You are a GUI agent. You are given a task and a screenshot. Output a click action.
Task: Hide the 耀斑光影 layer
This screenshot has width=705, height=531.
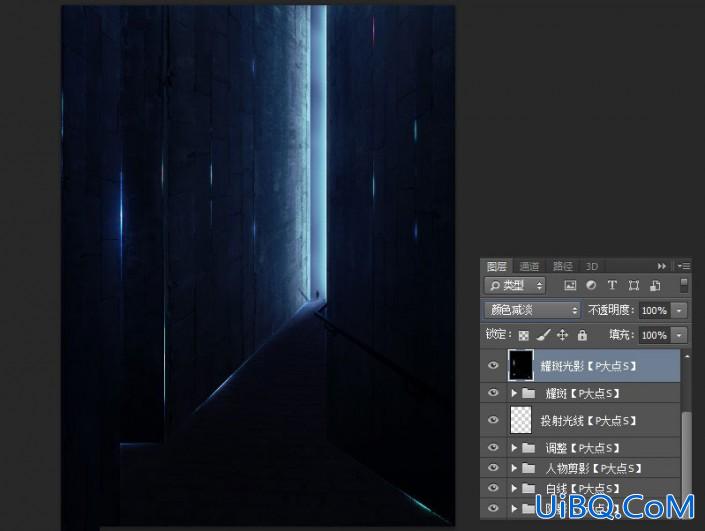pos(493,365)
